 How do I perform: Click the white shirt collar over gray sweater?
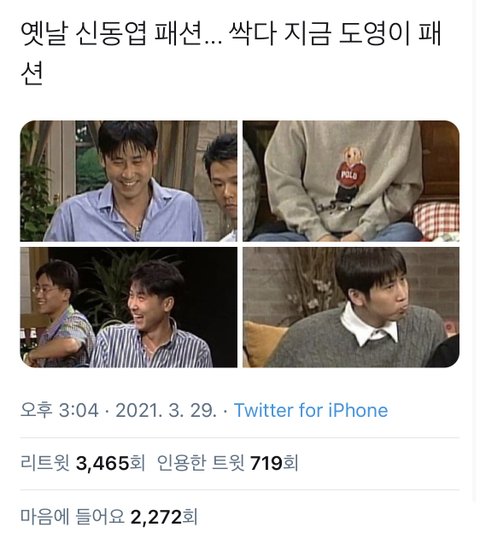[369, 324]
